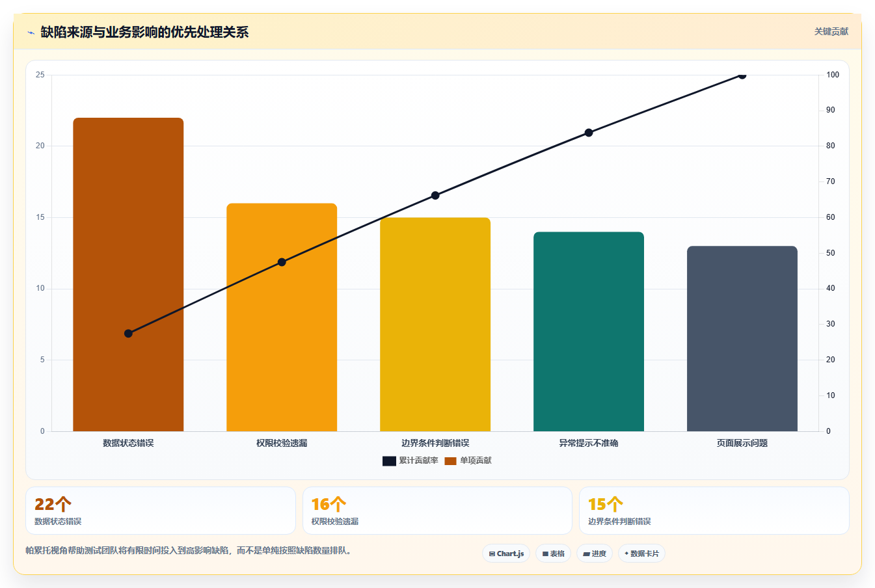Image resolution: width=875 pixels, height=588 pixels.
Task: Click the right axis value 50
Action: tap(831, 253)
